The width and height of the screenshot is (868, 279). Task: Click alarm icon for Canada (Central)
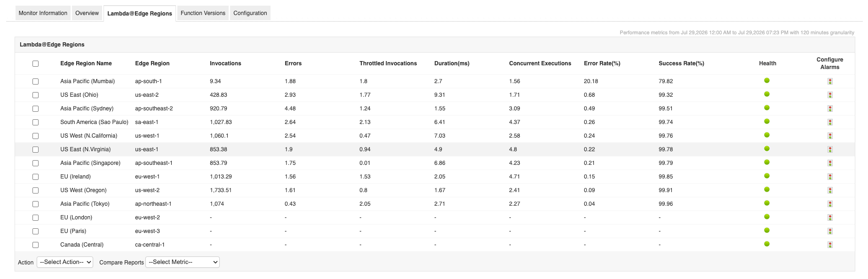830,245
